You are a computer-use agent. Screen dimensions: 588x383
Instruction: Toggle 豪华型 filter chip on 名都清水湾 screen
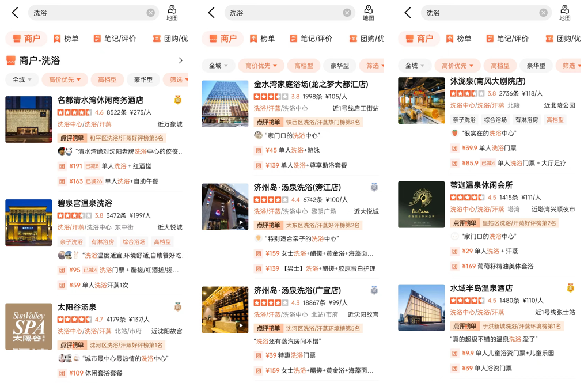143,79
